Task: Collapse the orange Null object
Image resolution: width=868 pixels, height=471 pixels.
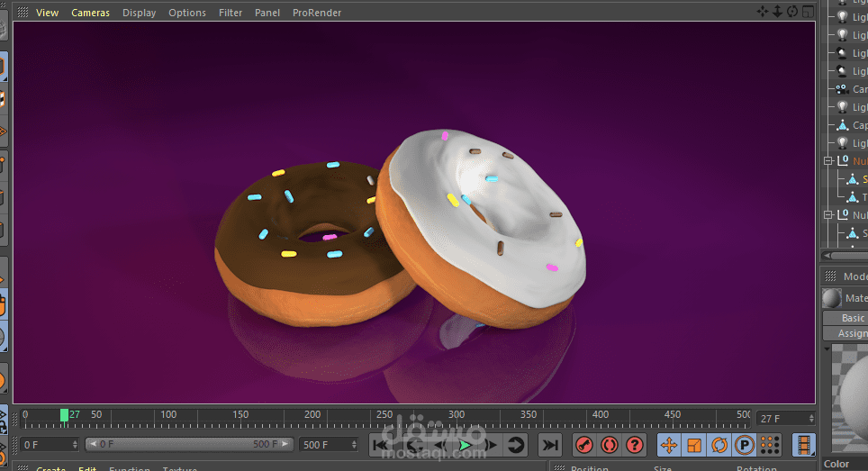Action: (x=828, y=161)
